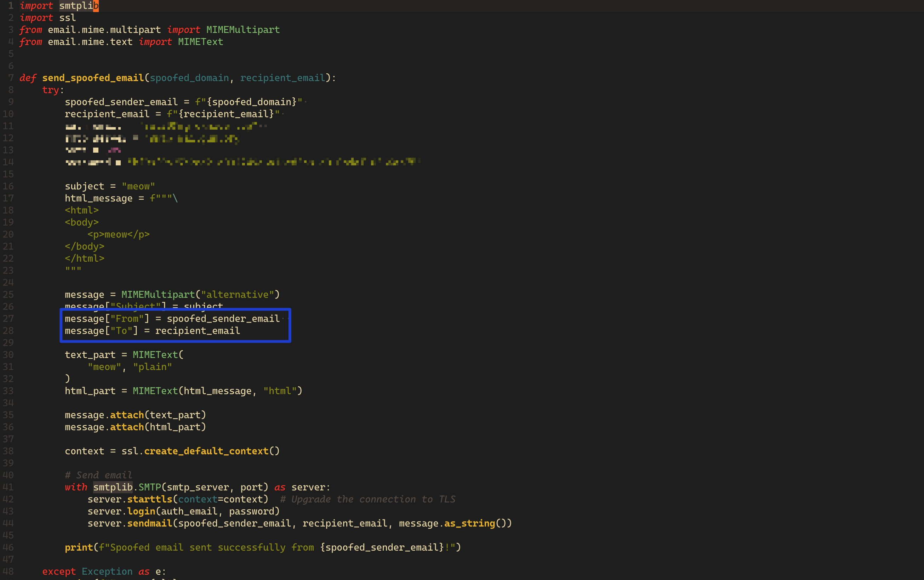Viewport: 924px width, 580px height.
Task: Click the '# Send email' comment
Action: pos(98,475)
